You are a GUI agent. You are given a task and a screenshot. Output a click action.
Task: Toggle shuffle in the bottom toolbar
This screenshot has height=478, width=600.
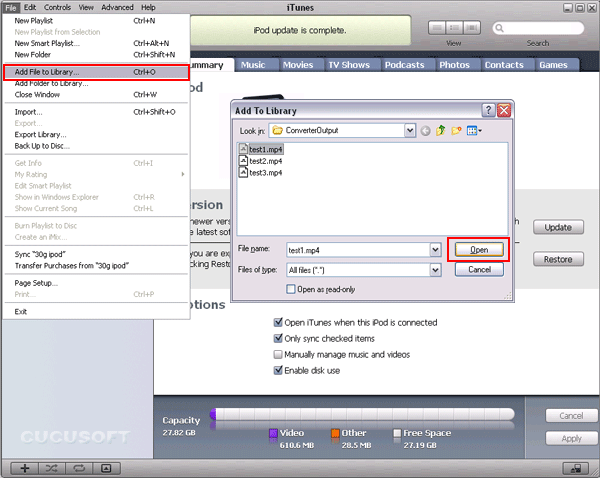click(x=52, y=468)
